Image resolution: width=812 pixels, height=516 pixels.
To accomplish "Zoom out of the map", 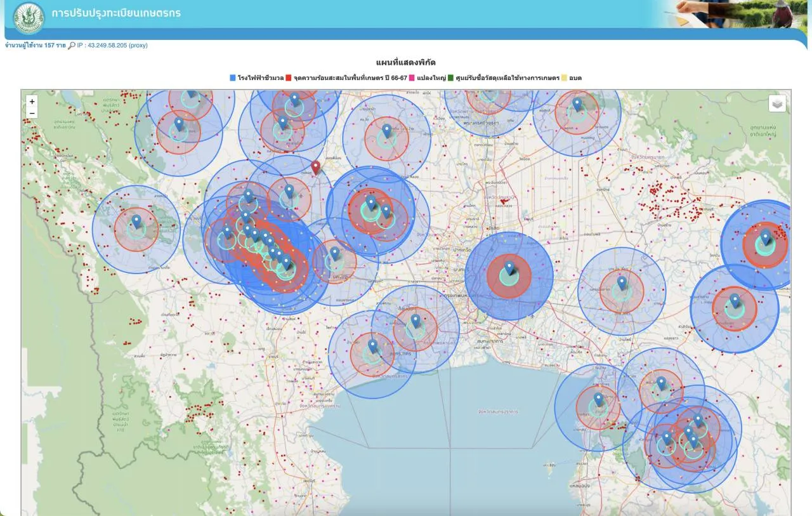I will click(32, 113).
